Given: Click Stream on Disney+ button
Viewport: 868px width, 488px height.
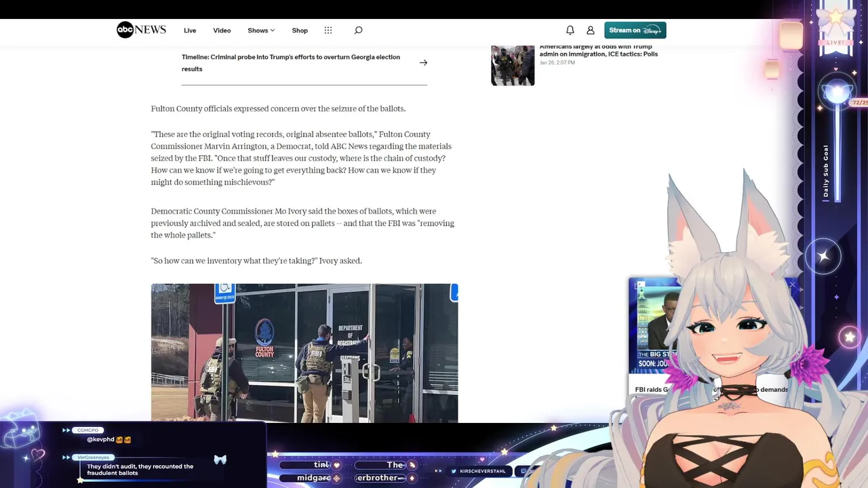Looking at the screenshot, I should [x=635, y=30].
